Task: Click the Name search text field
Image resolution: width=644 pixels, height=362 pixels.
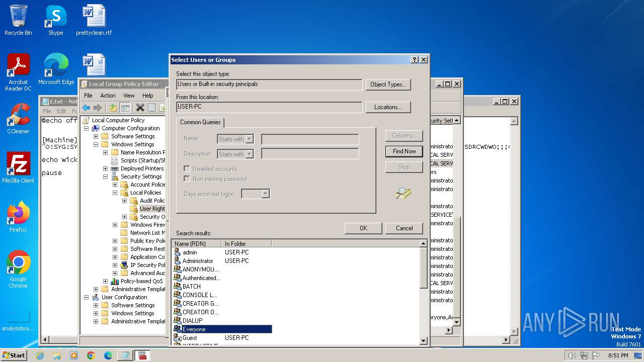Action: click(x=310, y=139)
